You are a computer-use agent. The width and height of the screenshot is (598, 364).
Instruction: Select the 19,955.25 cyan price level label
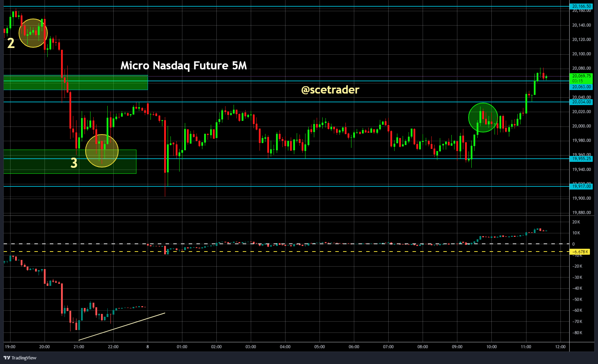tap(581, 159)
